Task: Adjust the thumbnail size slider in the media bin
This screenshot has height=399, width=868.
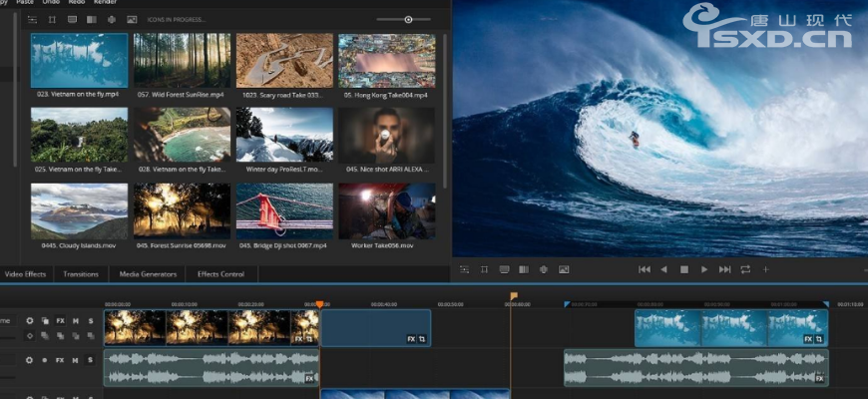Action: click(408, 19)
